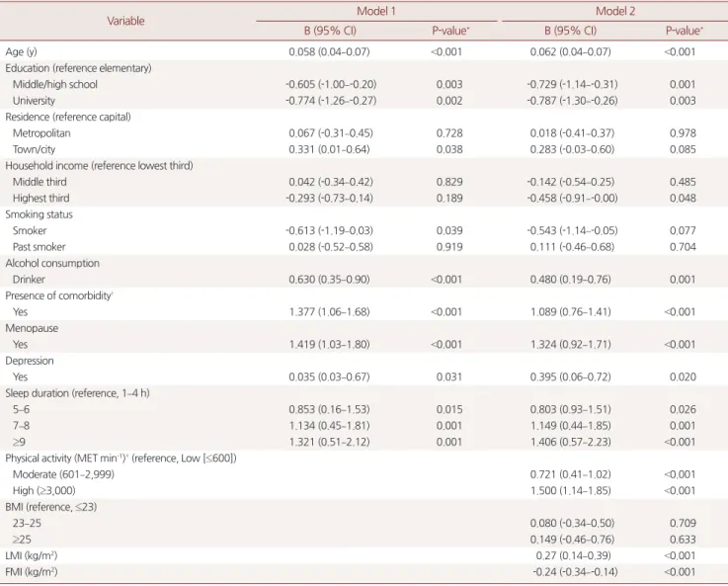Click the 'BMI (reference, ≤23)' heading
Screen dimensions: 728x586
click(x=51, y=507)
